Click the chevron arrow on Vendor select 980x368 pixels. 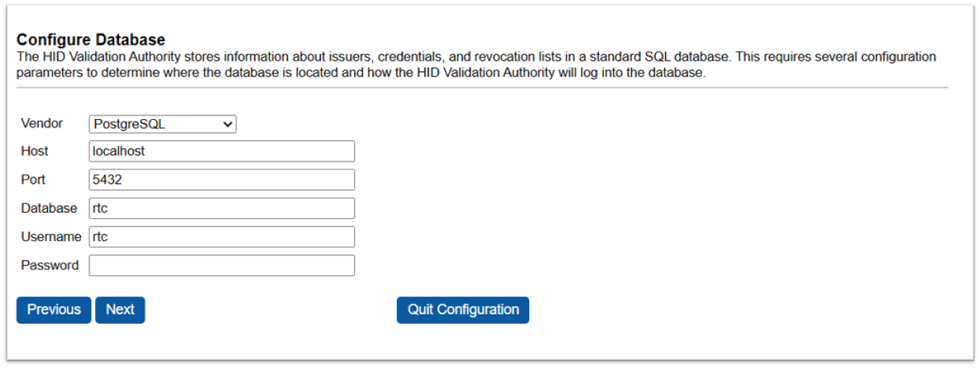[227, 125]
